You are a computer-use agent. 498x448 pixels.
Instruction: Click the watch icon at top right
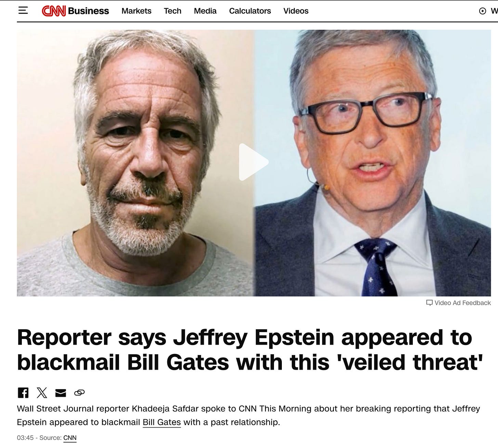[x=483, y=11]
